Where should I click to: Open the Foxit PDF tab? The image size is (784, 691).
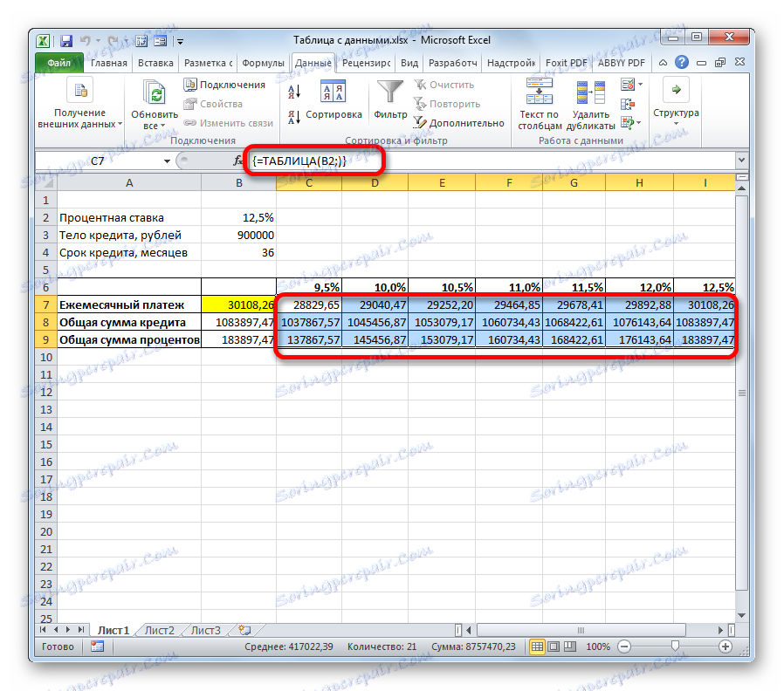(x=566, y=63)
